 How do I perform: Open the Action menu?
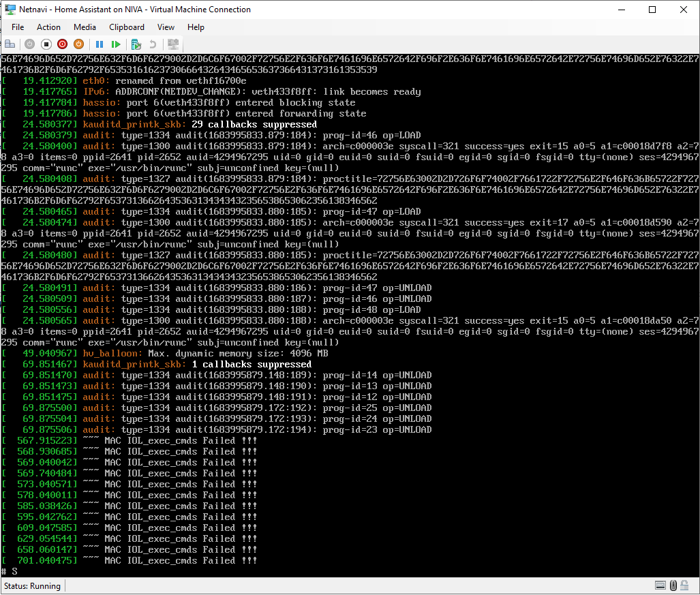click(48, 27)
